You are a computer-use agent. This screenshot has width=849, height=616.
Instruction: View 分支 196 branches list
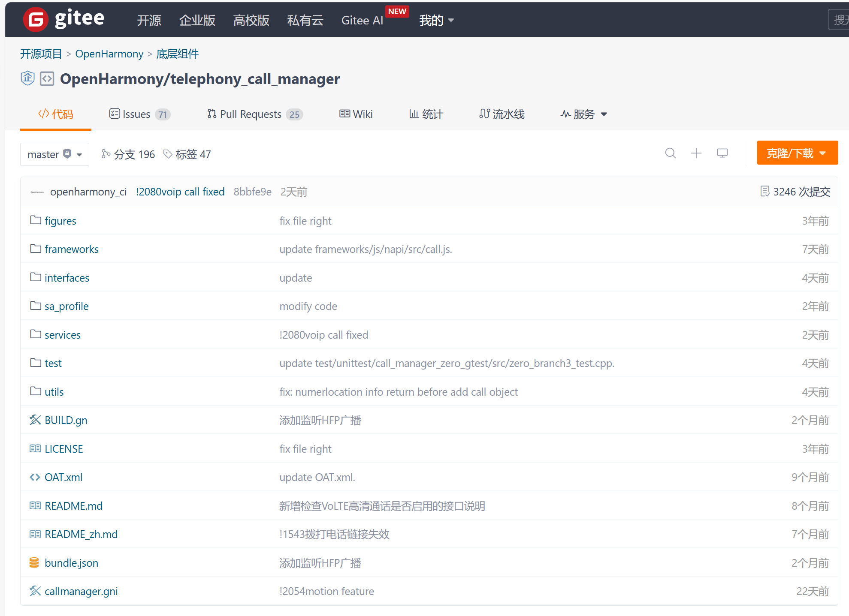point(128,154)
